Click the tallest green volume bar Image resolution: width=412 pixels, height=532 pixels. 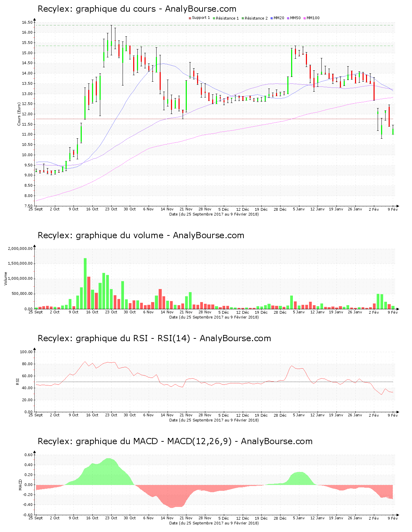click(x=85, y=284)
